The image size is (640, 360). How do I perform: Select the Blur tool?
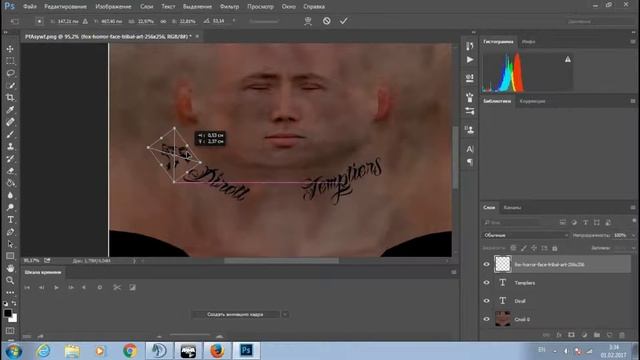tap(10, 196)
